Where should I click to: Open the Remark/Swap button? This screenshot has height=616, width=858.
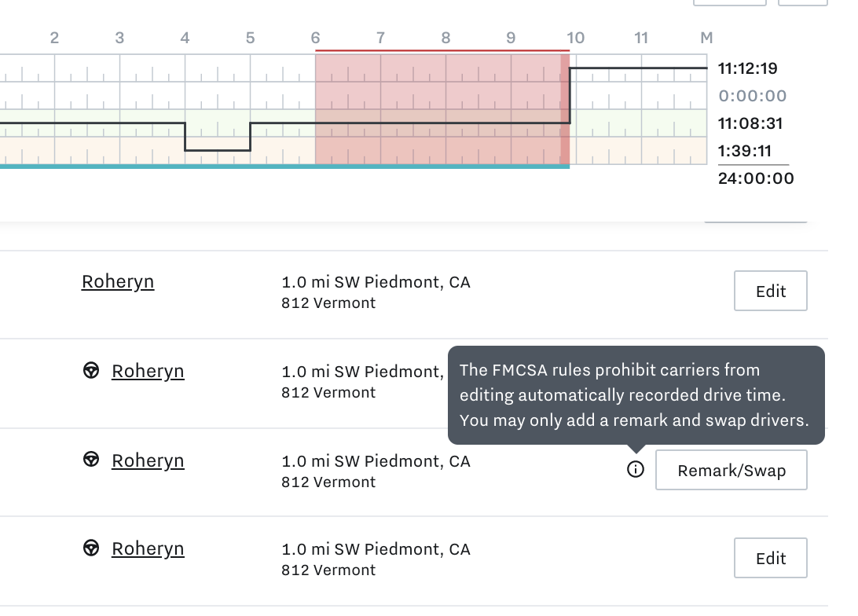731,470
